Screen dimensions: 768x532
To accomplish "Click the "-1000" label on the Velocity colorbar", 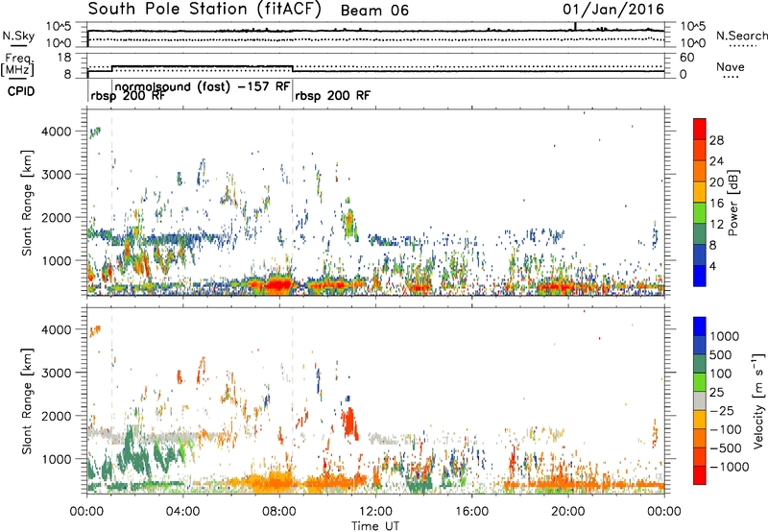I will click(730, 467).
